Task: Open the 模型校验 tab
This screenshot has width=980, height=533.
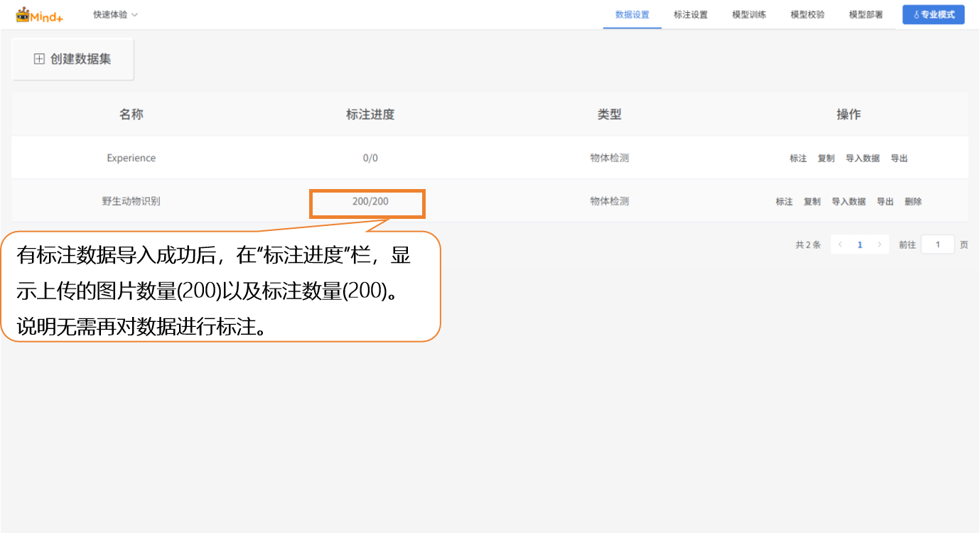Action: coord(807,14)
